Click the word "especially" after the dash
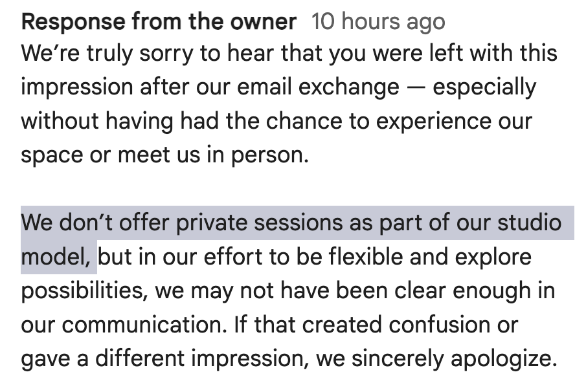Screen dimensions: 575x392 484,87
